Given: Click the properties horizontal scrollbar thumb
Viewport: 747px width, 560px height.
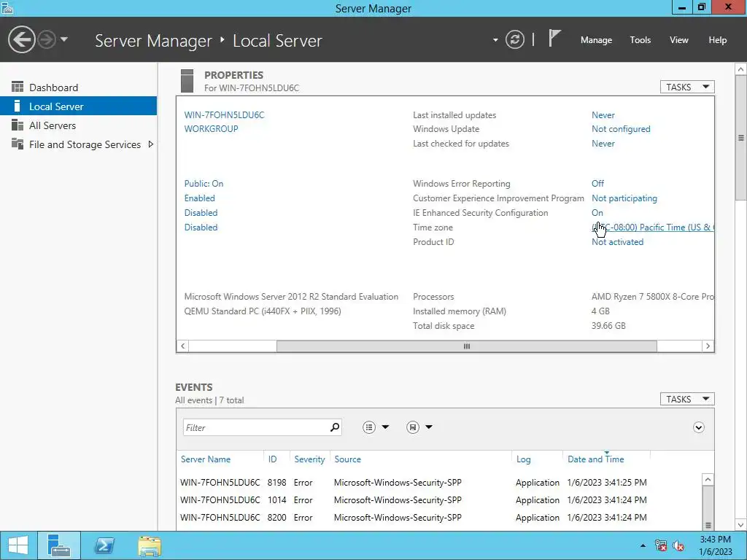Looking at the screenshot, I should [466, 346].
